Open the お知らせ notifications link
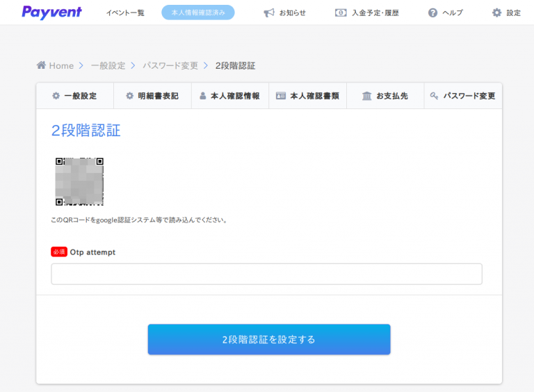Image resolution: width=534 pixels, height=392 pixels. point(292,13)
